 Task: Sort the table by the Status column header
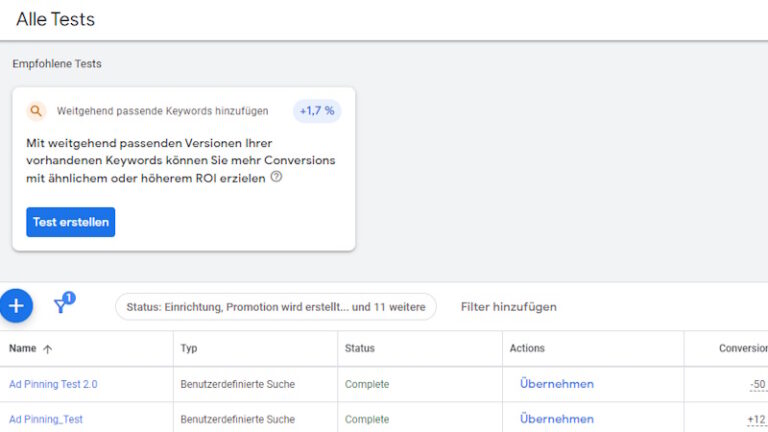click(x=359, y=349)
